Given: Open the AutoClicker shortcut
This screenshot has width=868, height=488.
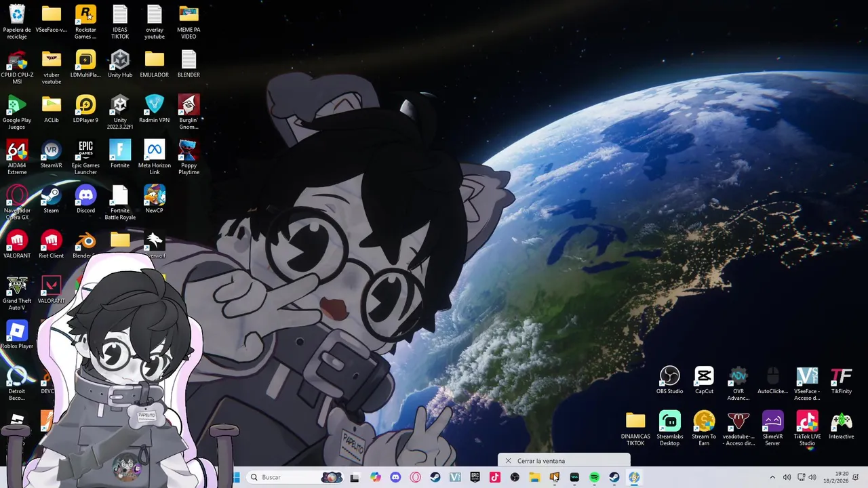Looking at the screenshot, I should [x=772, y=380].
